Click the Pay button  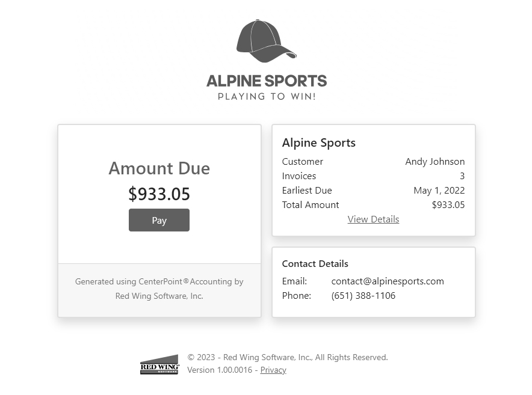159,220
